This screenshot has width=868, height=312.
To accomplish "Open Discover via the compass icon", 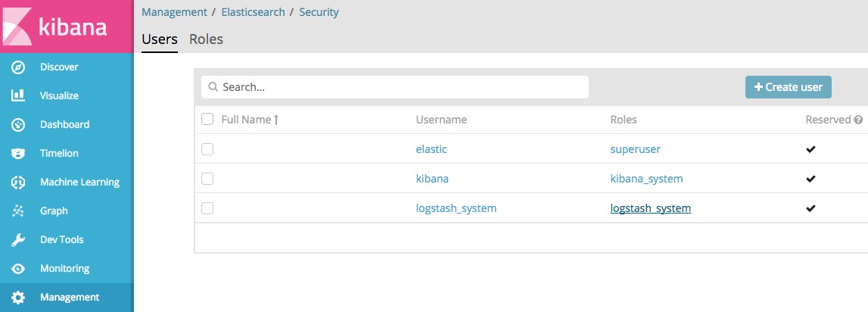I will tap(18, 67).
